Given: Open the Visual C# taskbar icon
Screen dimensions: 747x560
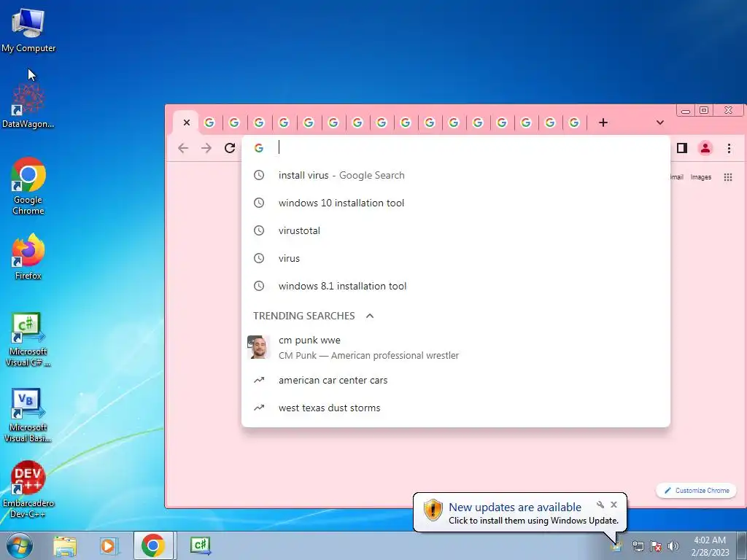Looking at the screenshot, I should tap(200, 545).
